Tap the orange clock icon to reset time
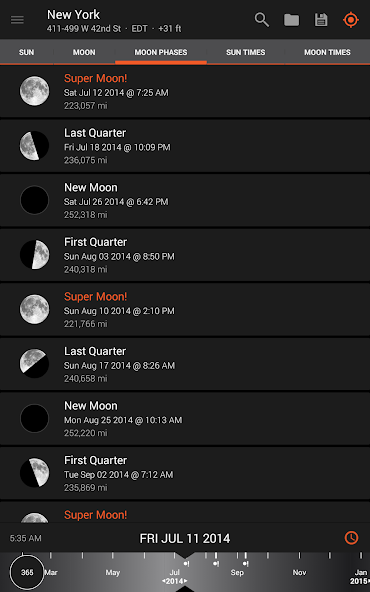Image resolution: width=370 pixels, height=592 pixels. click(x=352, y=537)
